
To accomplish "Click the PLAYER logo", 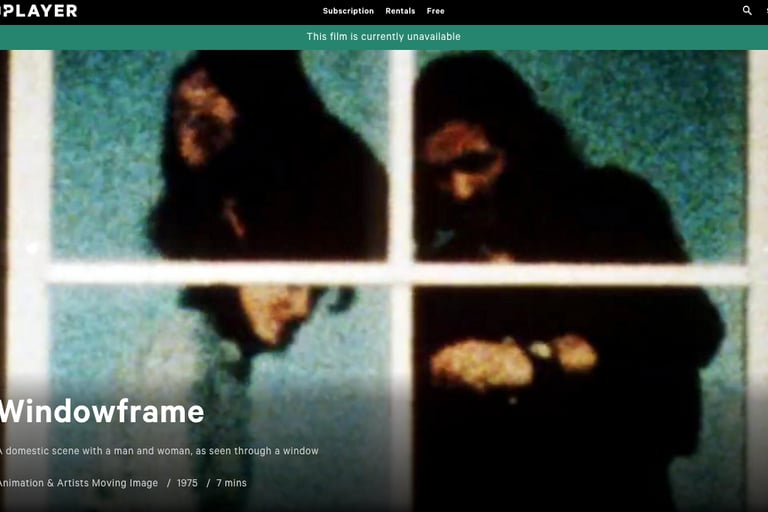I will pos(38,11).
